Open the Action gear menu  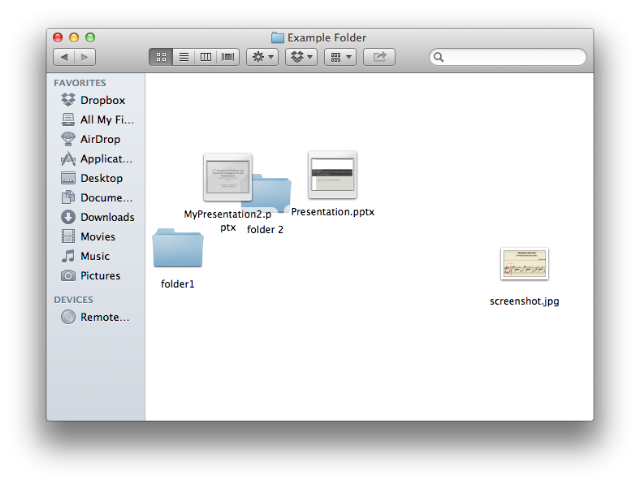(262, 57)
